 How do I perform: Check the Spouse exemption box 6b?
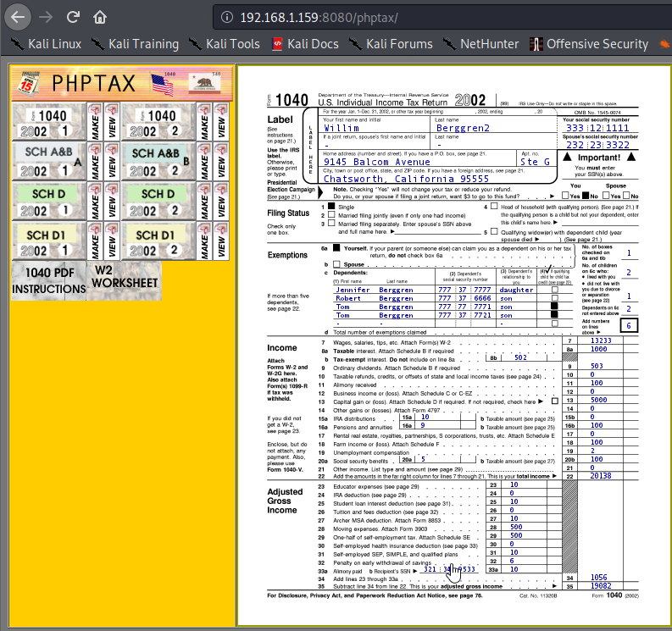point(336,264)
